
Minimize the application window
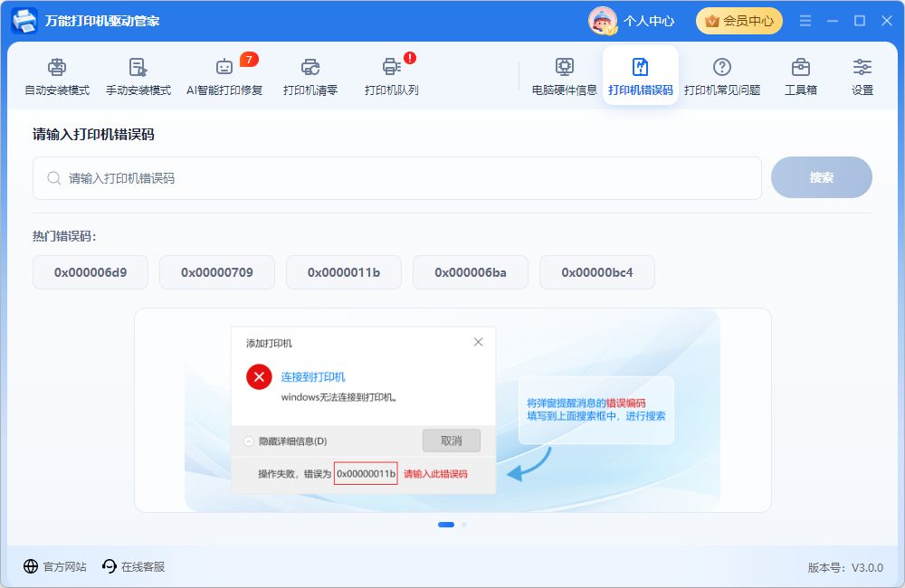833,21
